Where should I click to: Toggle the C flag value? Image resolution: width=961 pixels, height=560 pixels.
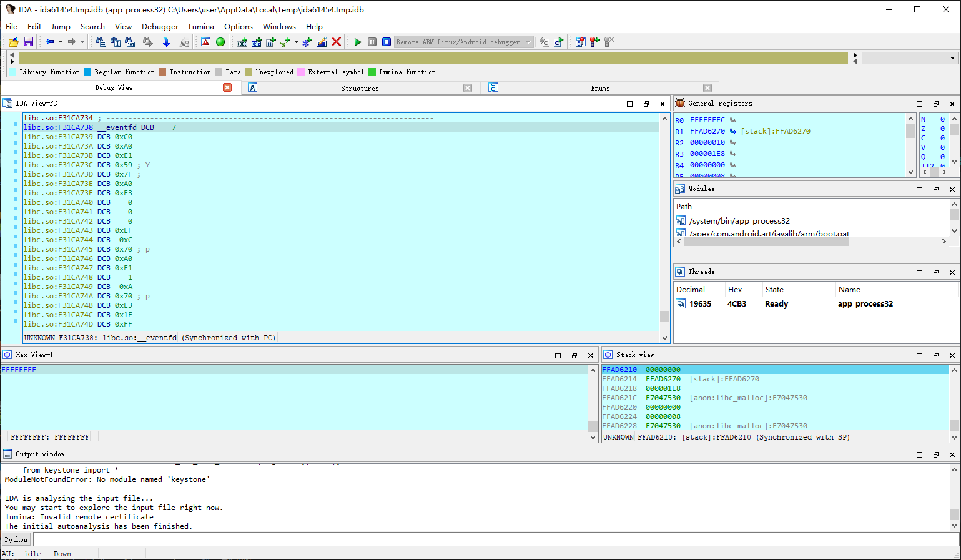pyautogui.click(x=942, y=138)
